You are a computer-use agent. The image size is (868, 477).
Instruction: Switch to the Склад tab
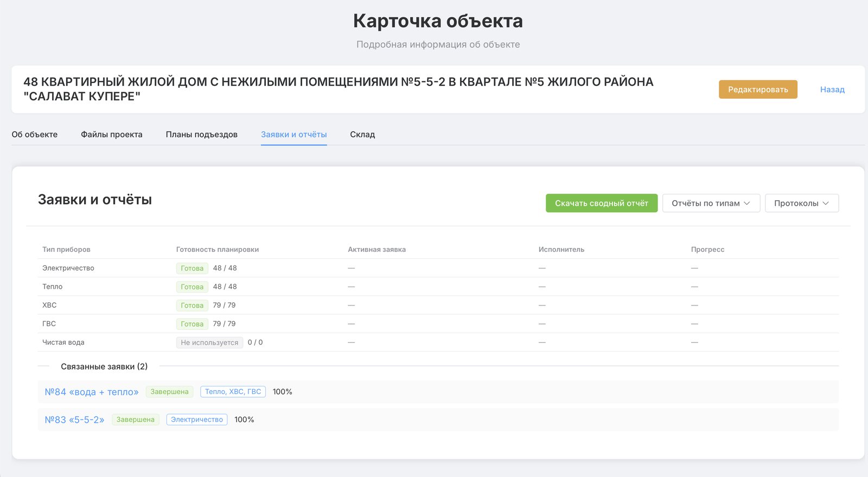coord(362,135)
